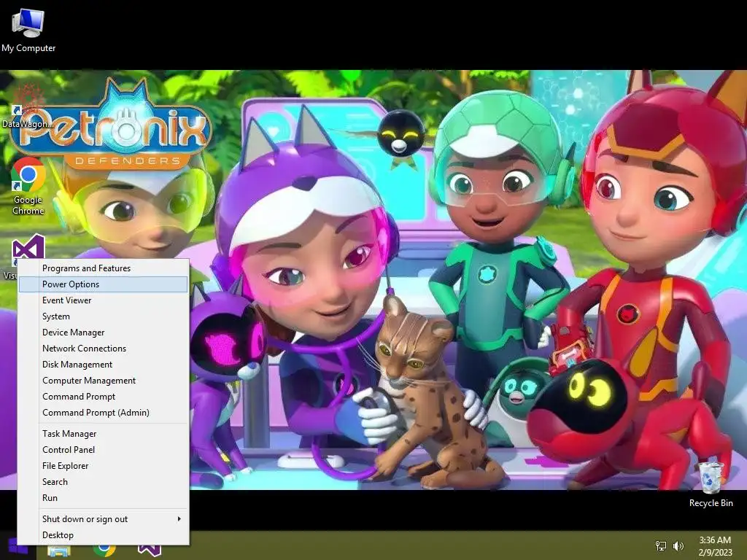This screenshot has height=560, width=747.
Task: Open Visual Studio from the taskbar
Action: click(x=150, y=550)
